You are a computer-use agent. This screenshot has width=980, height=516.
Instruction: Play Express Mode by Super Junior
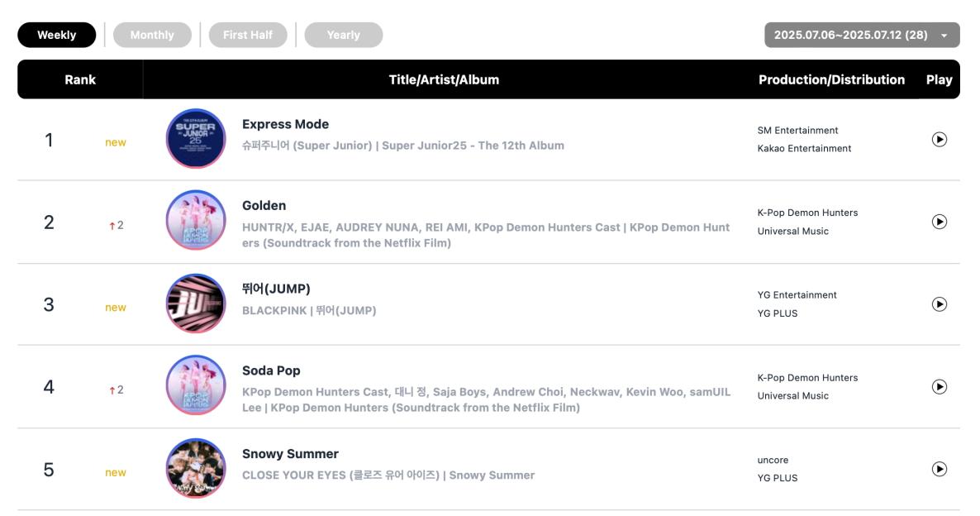click(939, 140)
